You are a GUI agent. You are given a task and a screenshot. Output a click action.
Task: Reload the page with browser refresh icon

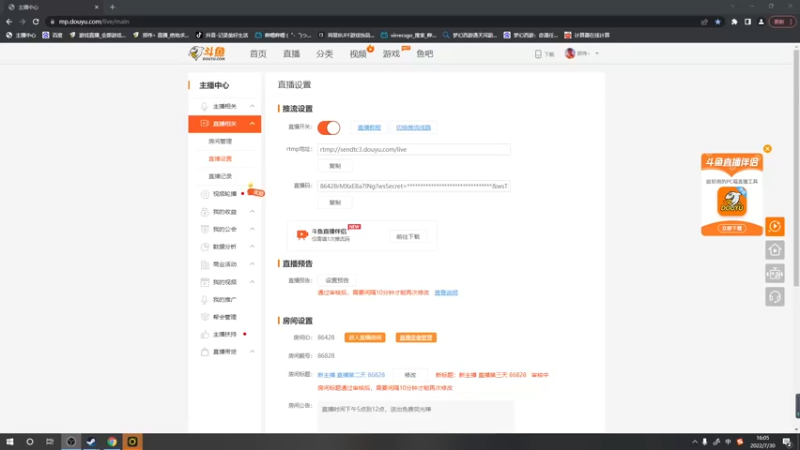(36, 22)
